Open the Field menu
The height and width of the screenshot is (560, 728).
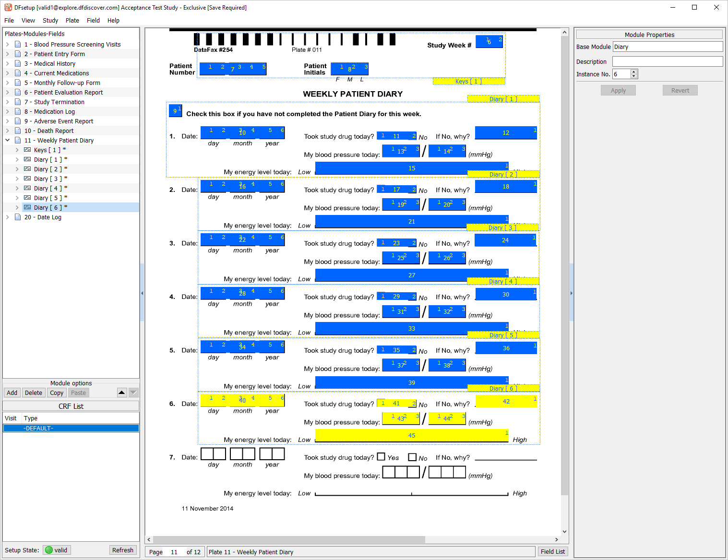93,20
